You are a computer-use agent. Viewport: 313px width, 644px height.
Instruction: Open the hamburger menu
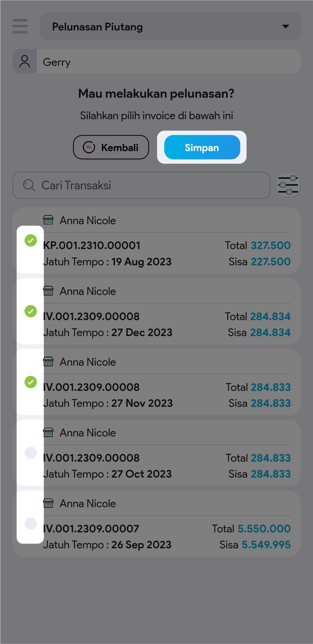[20, 26]
